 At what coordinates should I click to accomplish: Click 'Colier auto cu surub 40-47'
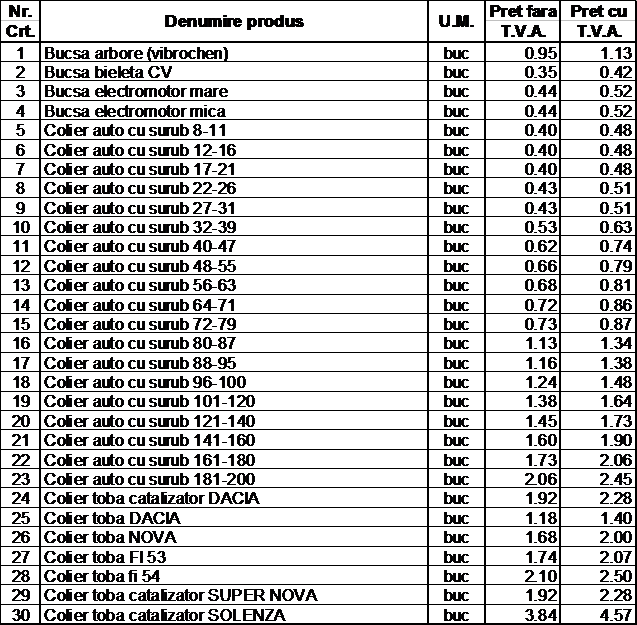[x=140, y=246]
